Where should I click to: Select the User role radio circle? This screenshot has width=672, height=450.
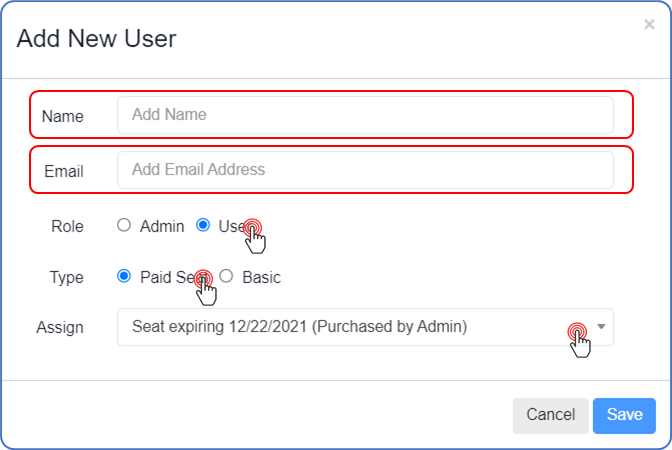point(203,226)
